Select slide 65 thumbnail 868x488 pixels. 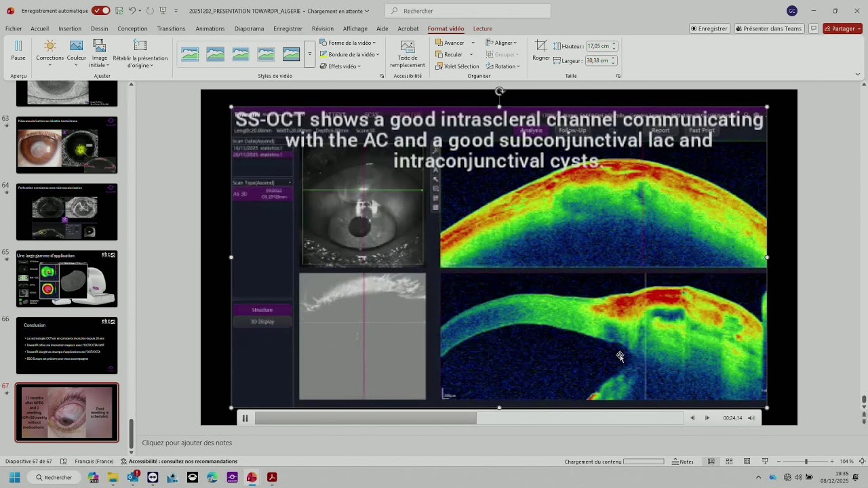point(66,279)
